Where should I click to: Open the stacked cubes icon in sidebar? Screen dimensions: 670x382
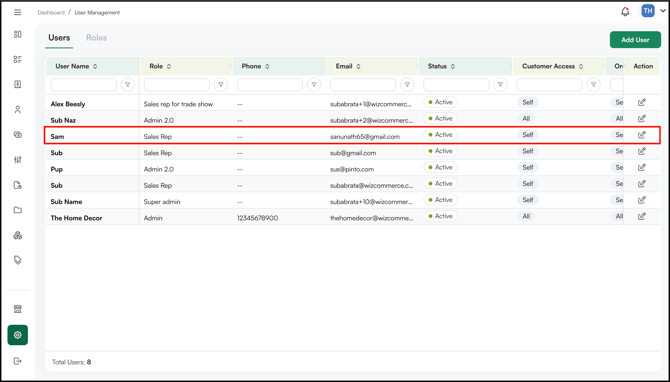[18, 235]
